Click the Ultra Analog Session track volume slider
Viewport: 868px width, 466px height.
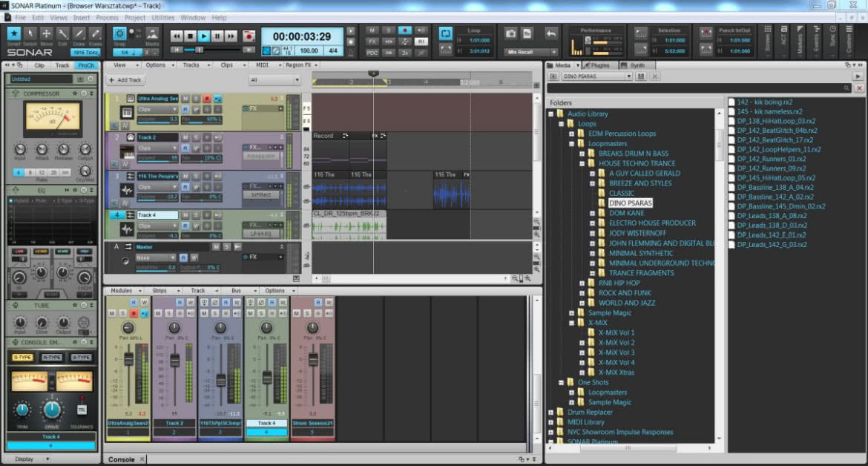[x=157, y=119]
